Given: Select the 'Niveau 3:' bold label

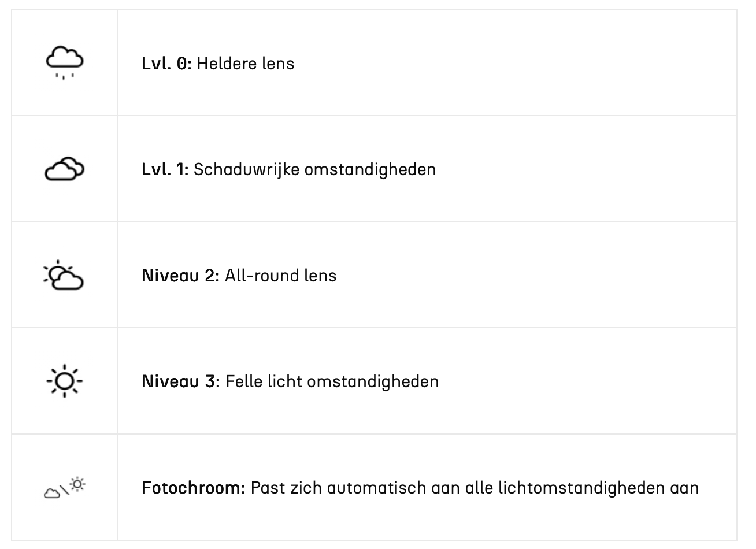Looking at the screenshot, I should click(x=181, y=381).
